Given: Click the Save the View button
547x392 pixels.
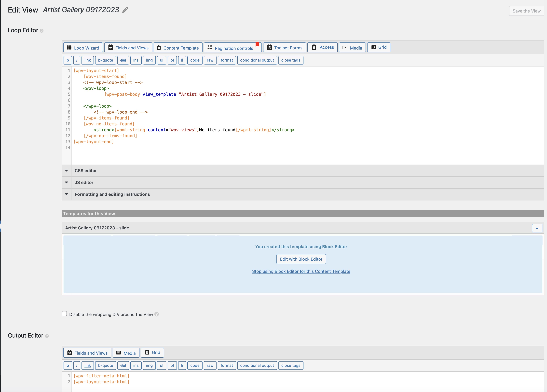Looking at the screenshot, I should pos(526,11).
